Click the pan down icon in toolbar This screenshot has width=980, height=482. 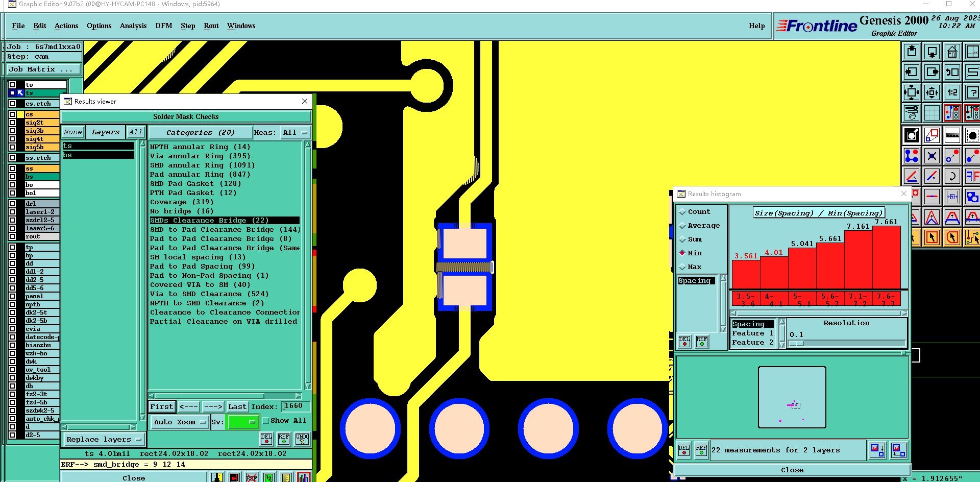pyautogui.click(x=932, y=52)
